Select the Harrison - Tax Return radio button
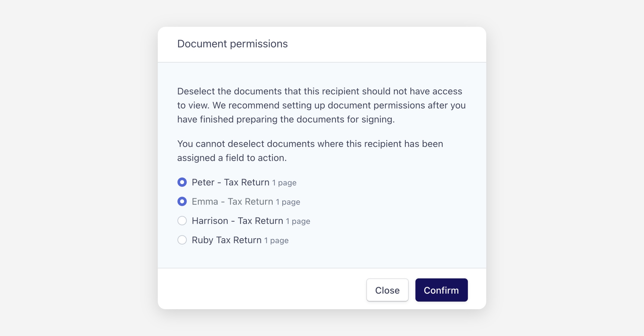This screenshot has height=336, width=644. tap(182, 221)
